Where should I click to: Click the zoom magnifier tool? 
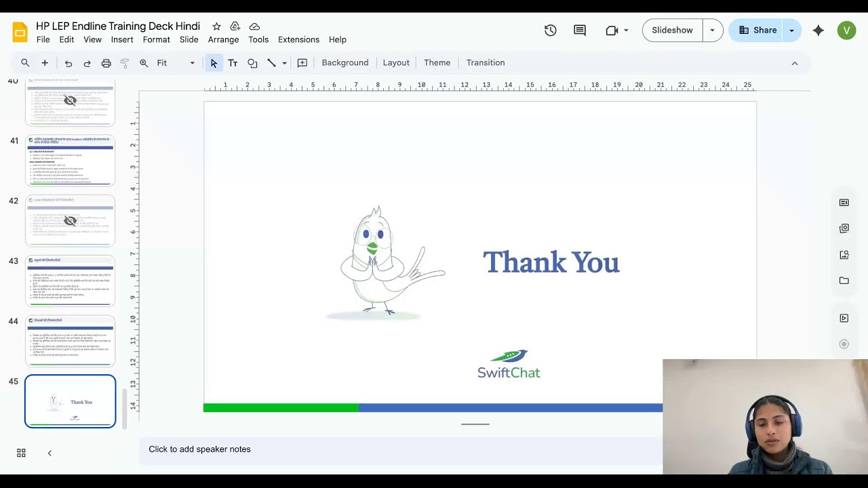point(144,63)
